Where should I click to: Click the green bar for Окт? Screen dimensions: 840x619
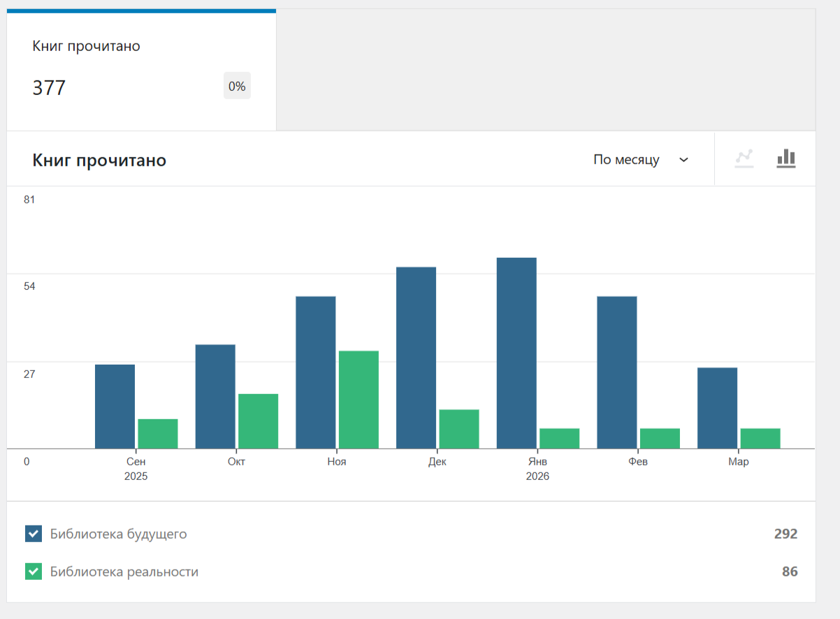258,421
